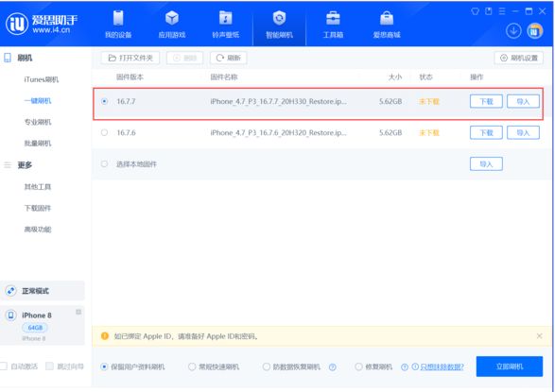Click the 正常模式 mode icon

(x=11, y=291)
